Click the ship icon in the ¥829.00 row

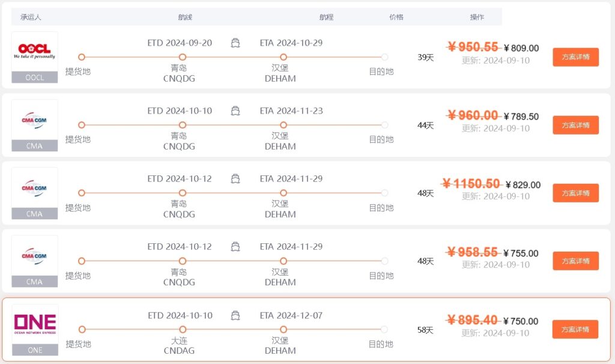click(x=235, y=179)
